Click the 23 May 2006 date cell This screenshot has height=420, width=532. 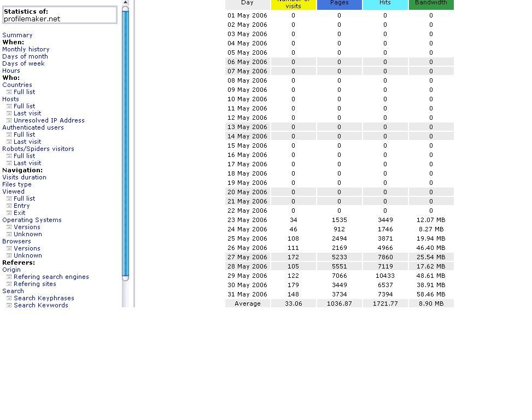pyautogui.click(x=247, y=220)
